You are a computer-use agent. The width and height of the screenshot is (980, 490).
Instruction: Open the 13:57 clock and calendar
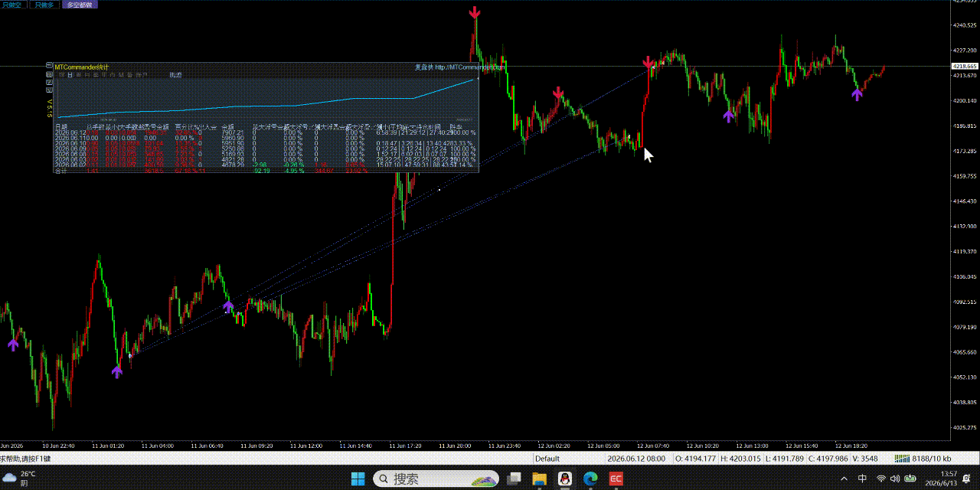[x=942, y=479]
